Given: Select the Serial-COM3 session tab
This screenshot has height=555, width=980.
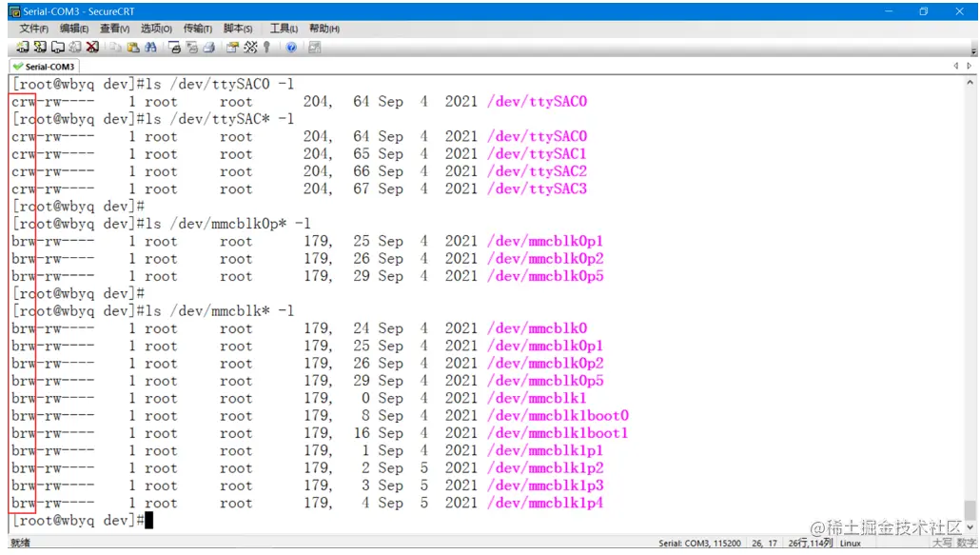Looking at the screenshot, I should 44,67.
